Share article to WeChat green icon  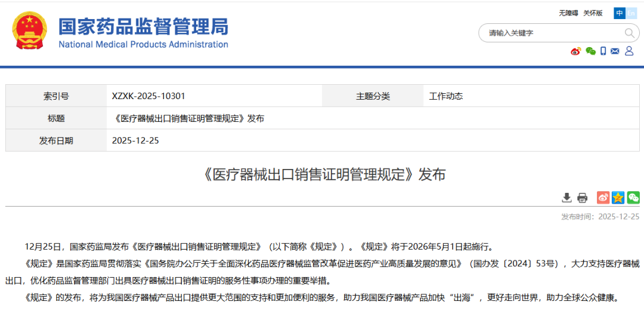(633, 198)
